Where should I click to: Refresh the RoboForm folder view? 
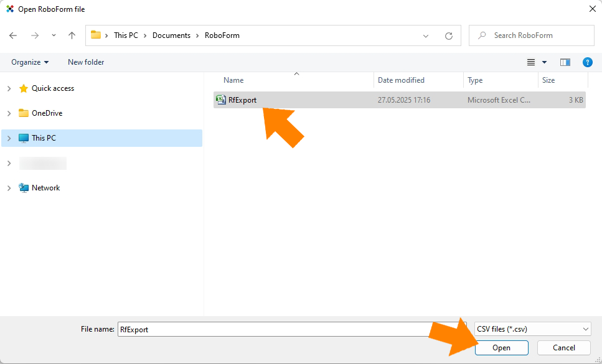pyautogui.click(x=448, y=35)
